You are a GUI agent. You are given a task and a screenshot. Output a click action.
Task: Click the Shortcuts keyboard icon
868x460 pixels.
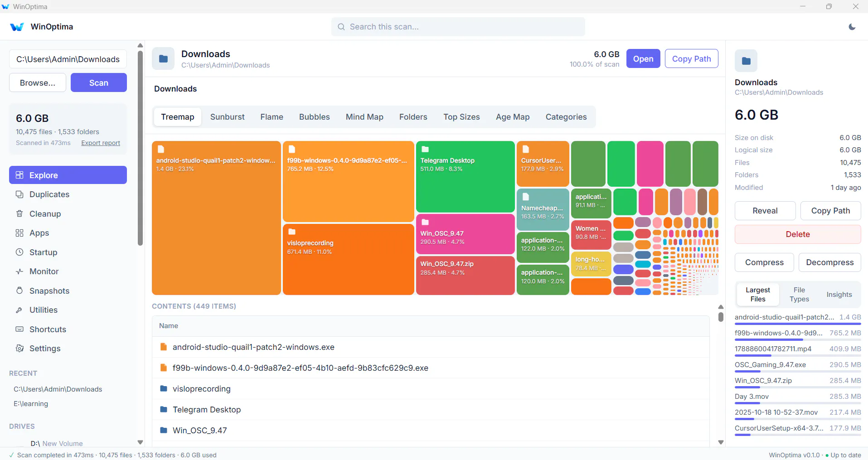[x=19, y=329]
